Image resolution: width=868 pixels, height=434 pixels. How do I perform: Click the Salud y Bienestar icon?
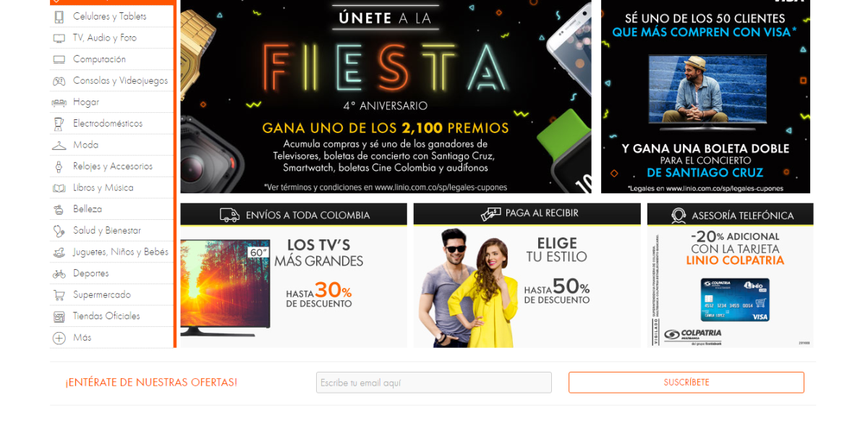pyautogui.click(x=59, y=231)
